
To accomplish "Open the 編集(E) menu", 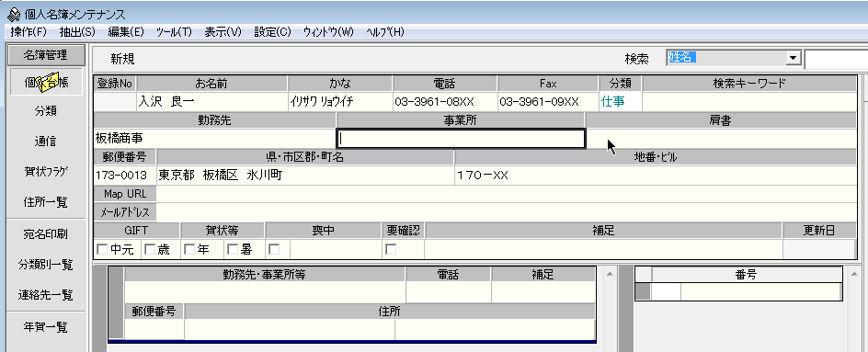I will point(126,32).
